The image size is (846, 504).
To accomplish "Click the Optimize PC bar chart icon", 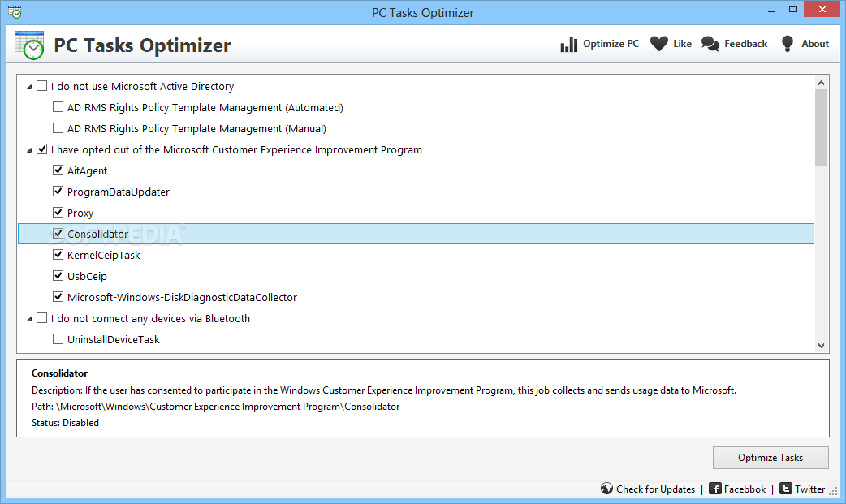I will 568,45.
